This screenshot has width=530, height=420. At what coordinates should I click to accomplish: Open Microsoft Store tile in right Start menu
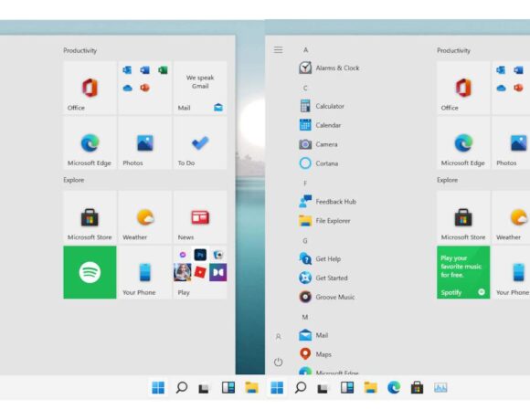click(463, 217)
